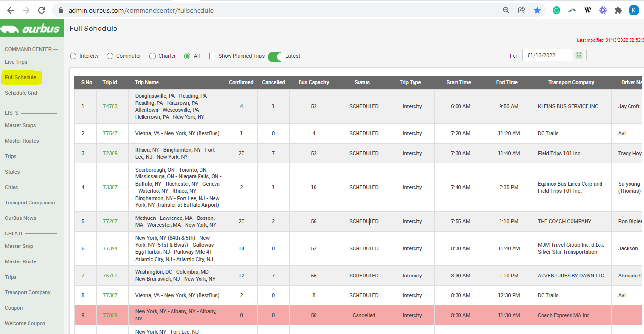Open the W extension icon
This screenshot has height=334, width=644.
pos(587,10)
